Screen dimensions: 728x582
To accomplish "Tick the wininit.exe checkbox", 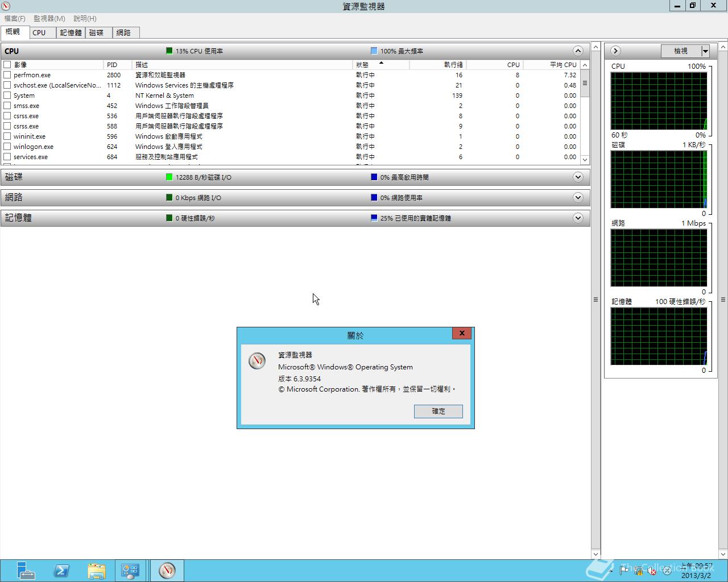I will pos(7,136).
